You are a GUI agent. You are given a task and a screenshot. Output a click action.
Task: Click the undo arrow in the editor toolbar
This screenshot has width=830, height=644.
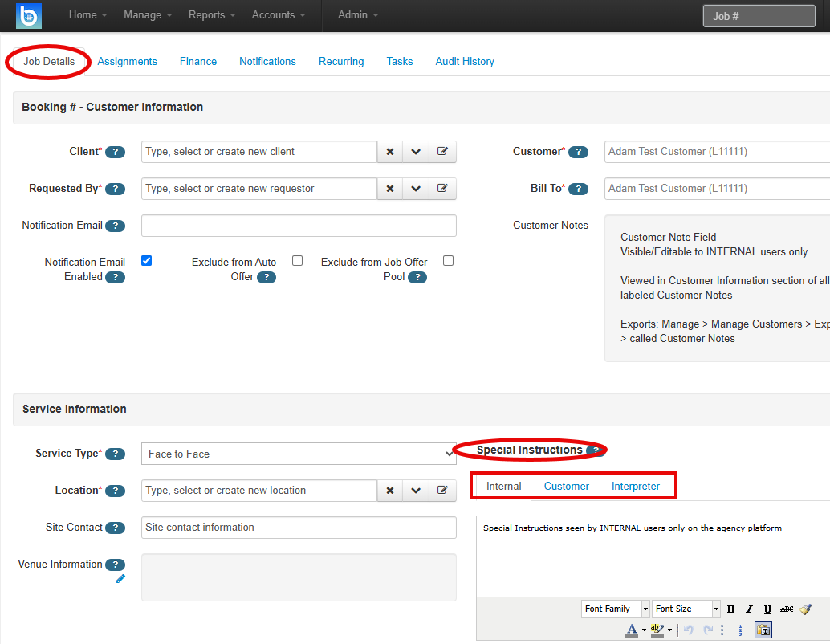pyautogui.click(x=689, y=630)
